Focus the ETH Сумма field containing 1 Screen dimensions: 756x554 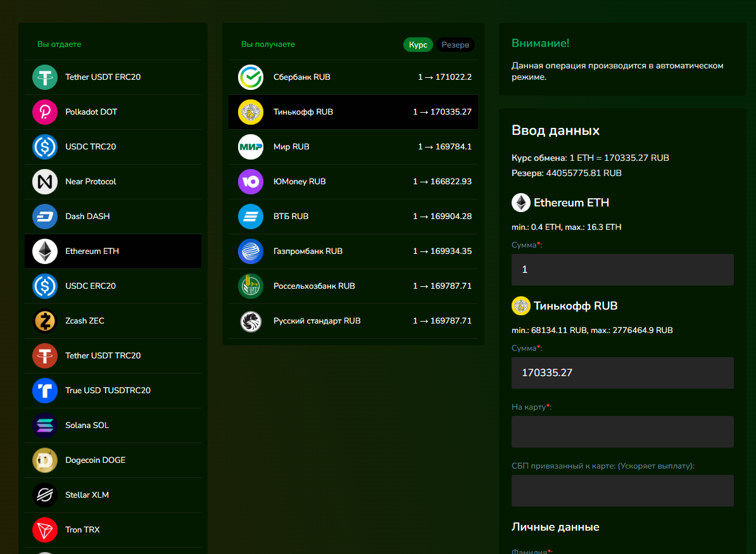point(622,270)
